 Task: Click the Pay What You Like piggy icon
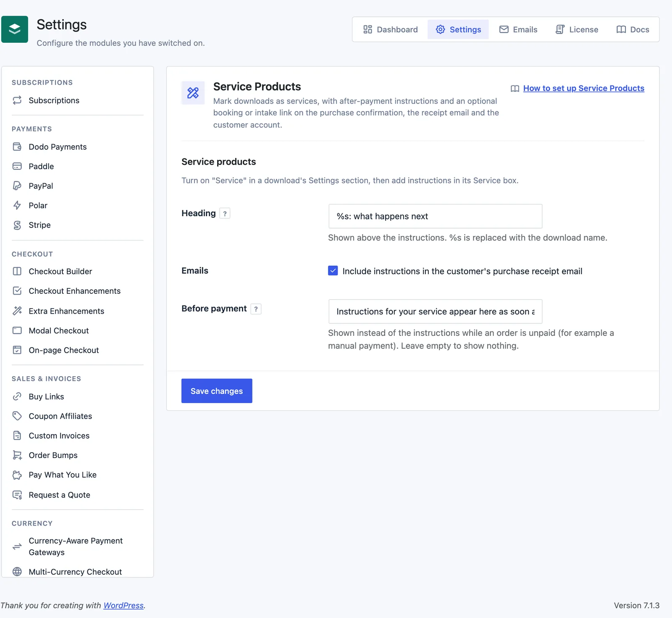[17, 475]
